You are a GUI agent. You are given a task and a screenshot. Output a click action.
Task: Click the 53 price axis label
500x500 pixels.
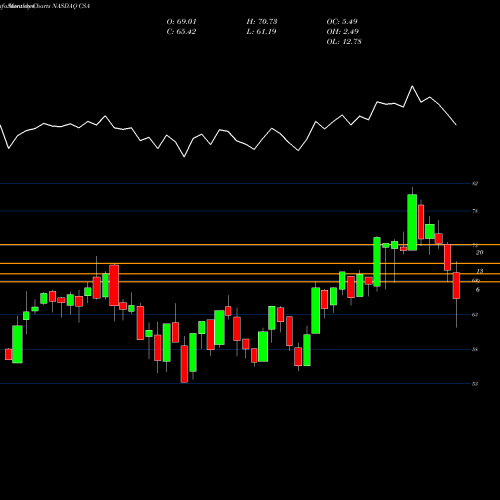point(475,384)
